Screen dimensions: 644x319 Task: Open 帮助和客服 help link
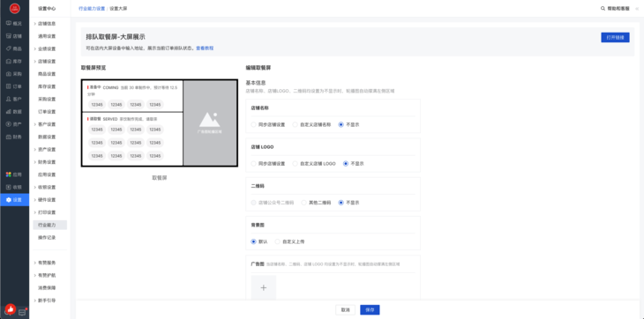[618, 8]
